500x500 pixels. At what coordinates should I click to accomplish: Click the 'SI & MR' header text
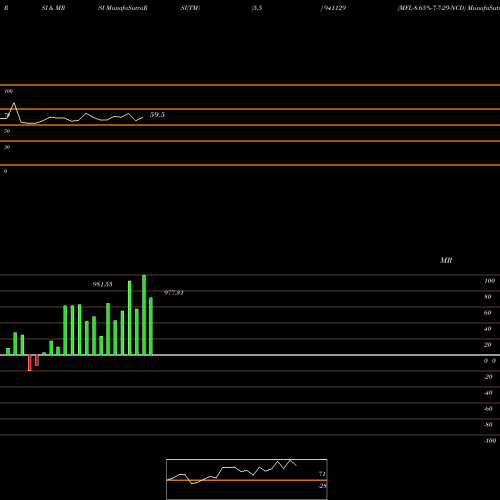(53, 8)
